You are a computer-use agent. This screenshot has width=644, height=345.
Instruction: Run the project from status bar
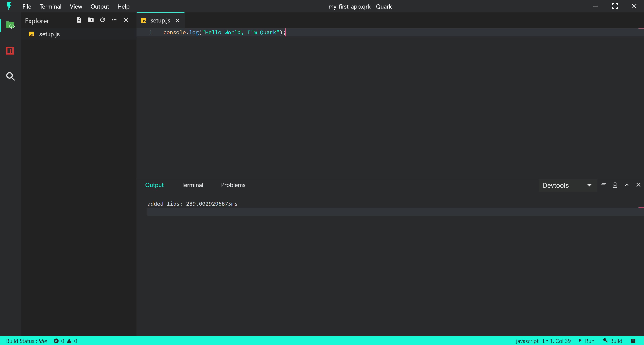(x=586, y=341)
